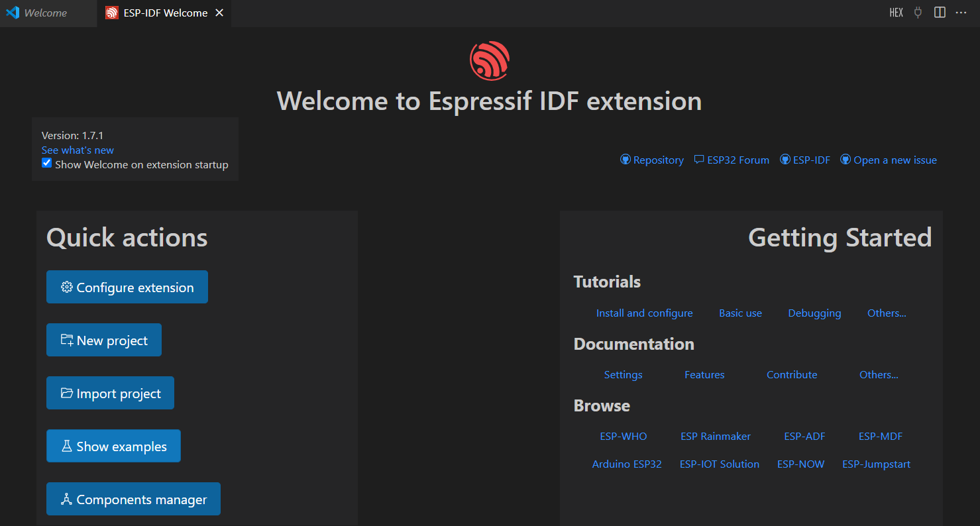Image resolution: width=980 pixels, height=526 pixels.
Task: Split the editor with the layout icon
Action: [x=940, y=13]
